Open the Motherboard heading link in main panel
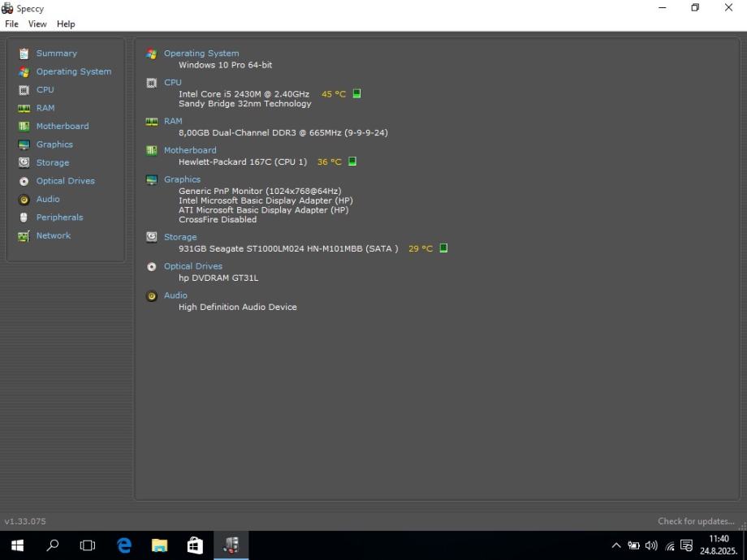747x560 pixels. click(x=190, y=150)
